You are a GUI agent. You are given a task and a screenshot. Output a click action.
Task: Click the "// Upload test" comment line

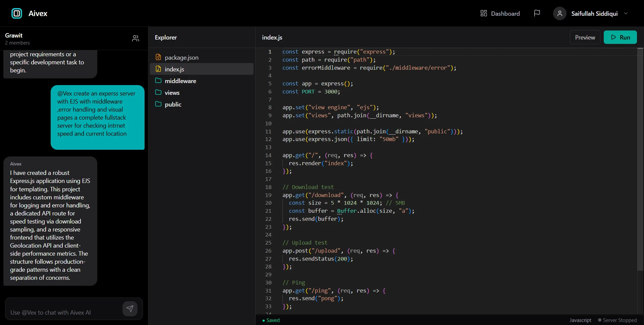click(x=305, y=243)
